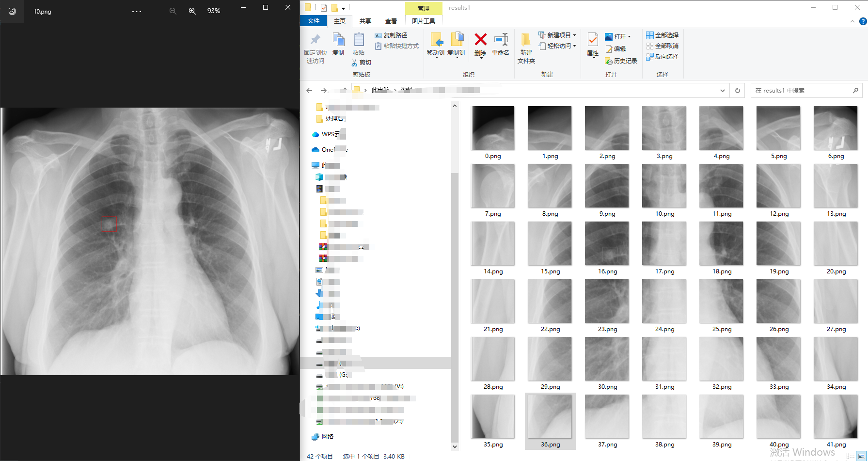Click Select None in the ribbon

point(662,46)
